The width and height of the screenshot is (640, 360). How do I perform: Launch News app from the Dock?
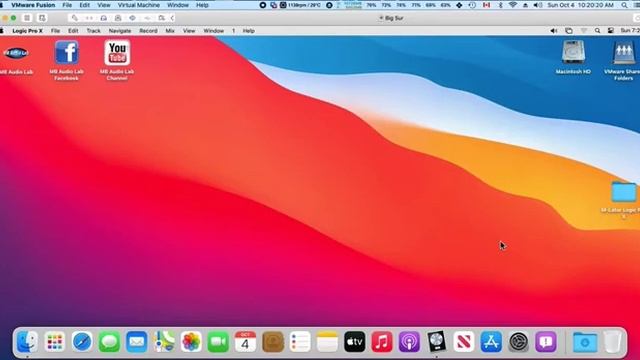tap(464, 342)
